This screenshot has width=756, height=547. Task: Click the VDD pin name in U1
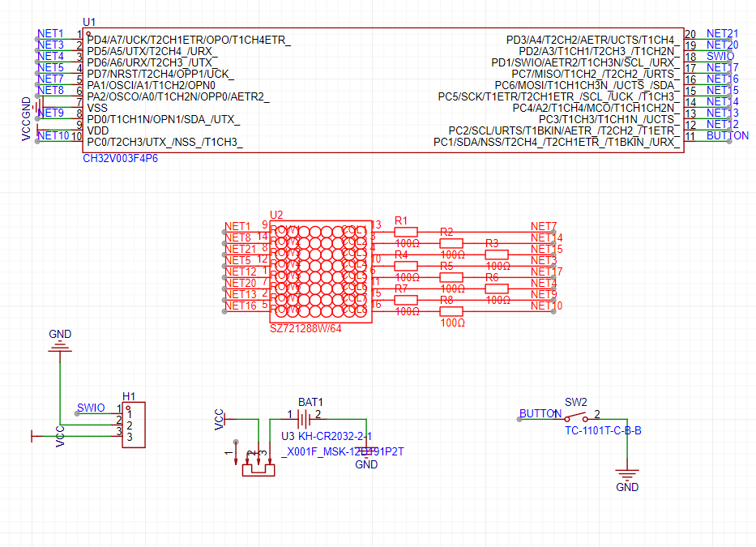[98, 130]
